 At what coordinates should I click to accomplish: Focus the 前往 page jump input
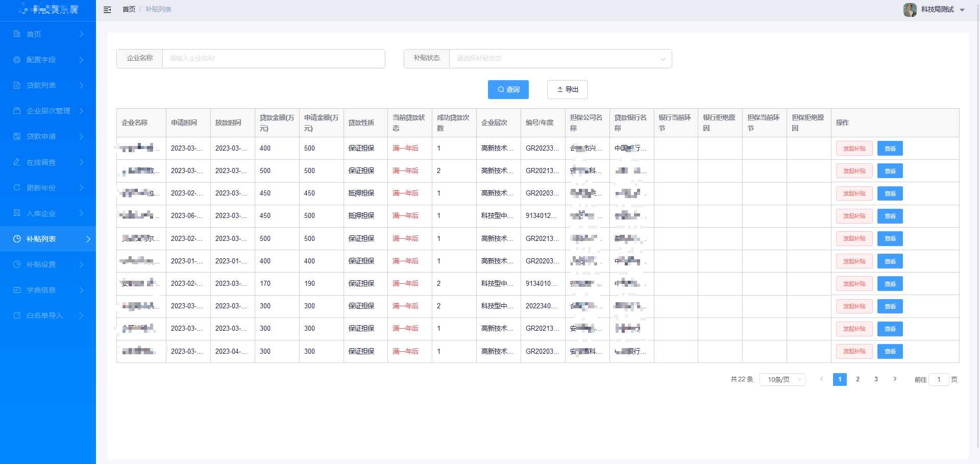tap(939, 379)
